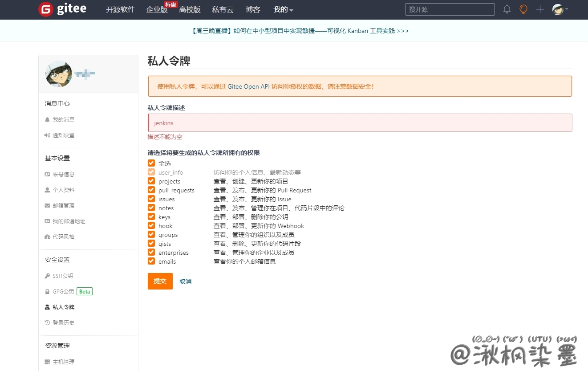Click the Gitee logo in the header

(62, 9)
